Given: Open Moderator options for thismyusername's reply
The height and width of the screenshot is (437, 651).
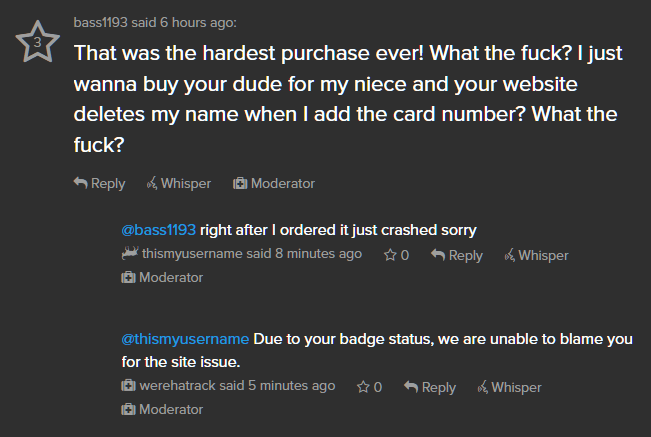Looking at the screenshot, I should tap(162, 277).
